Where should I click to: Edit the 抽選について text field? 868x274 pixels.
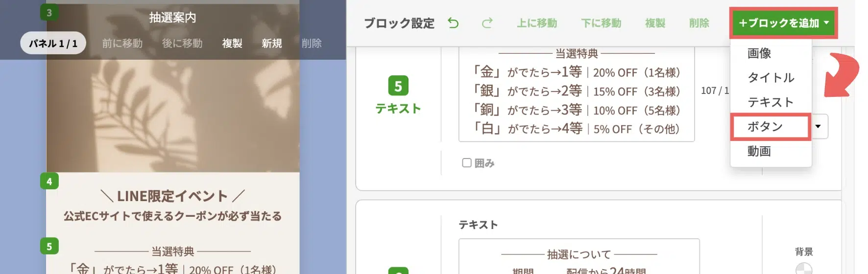[579, 256]
